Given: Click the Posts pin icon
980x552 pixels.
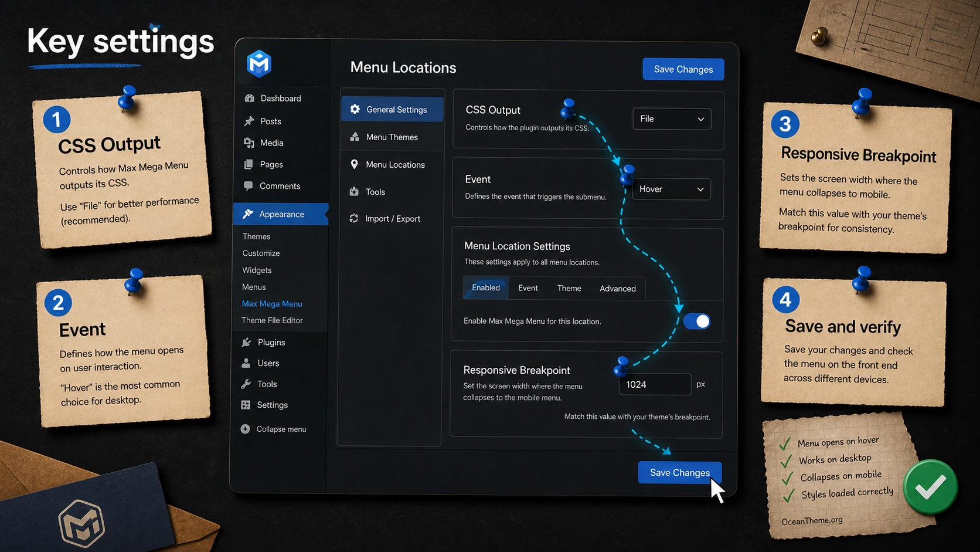Looking at the screenshot, I should coord(249,121).
